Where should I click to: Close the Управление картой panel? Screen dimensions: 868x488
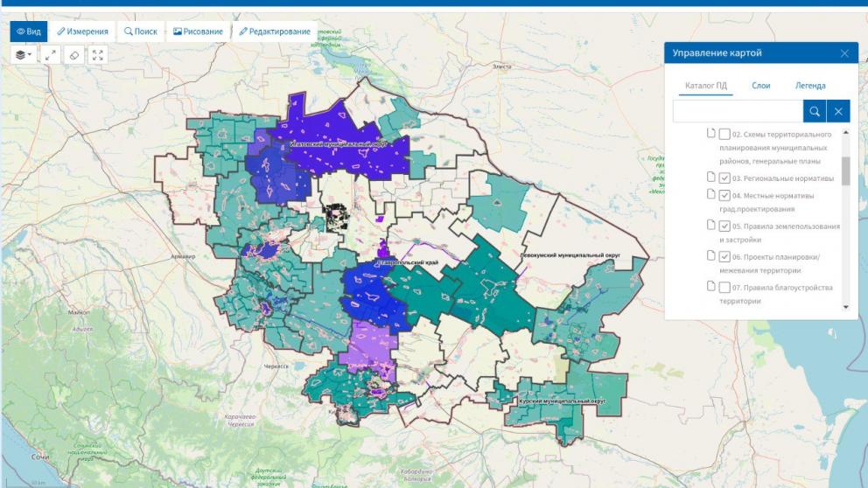[x=844, y=53]
